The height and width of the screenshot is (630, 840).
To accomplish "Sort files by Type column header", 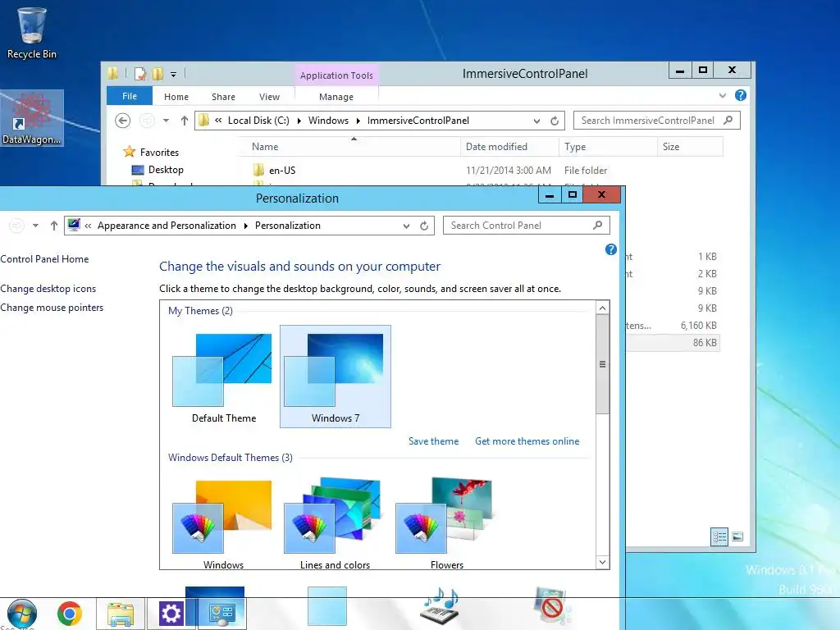I will coord(608,147).
